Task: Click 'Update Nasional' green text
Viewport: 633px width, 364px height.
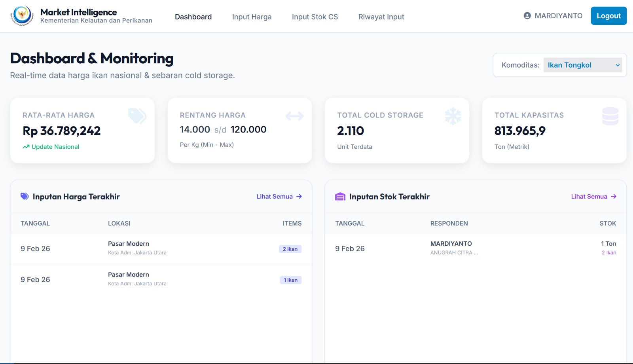Action: (55, 147)
